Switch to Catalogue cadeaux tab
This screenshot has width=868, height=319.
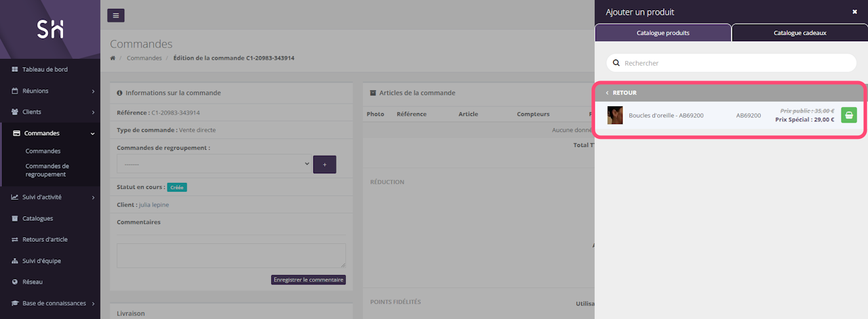pos(800,33)
